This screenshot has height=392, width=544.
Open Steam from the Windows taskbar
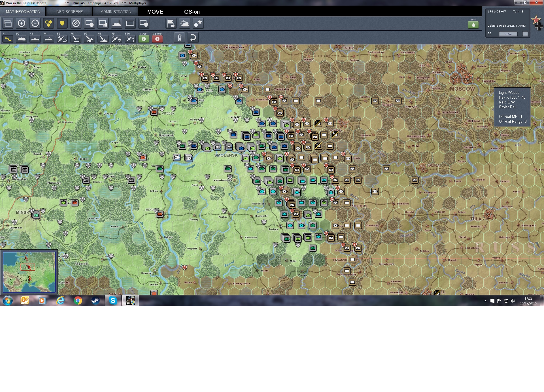pos(95,300)
